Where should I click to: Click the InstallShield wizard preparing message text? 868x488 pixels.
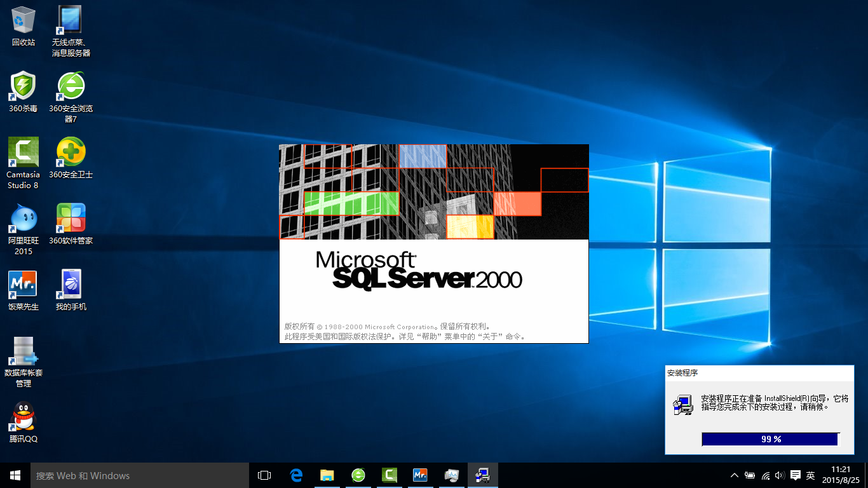click(x=775, y=402)
